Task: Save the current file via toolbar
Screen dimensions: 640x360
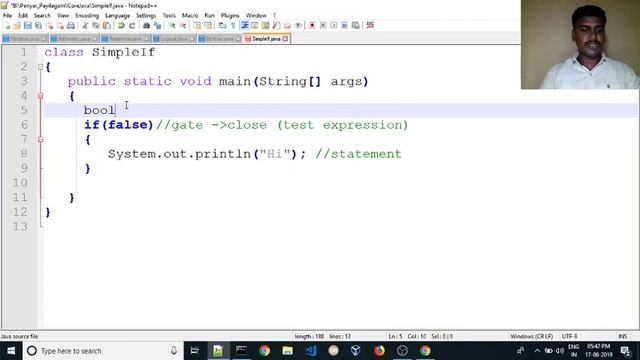Action: 27,25
